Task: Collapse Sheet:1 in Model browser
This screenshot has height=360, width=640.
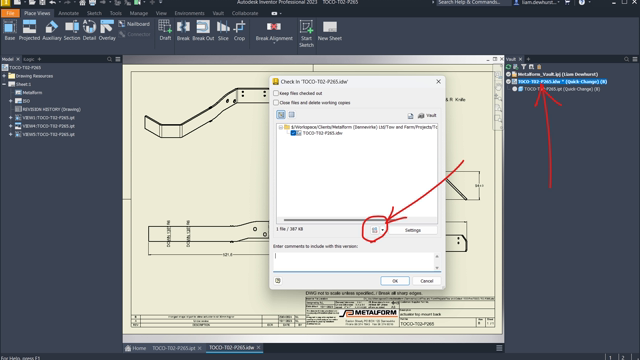Action: [x=4, y=84]
